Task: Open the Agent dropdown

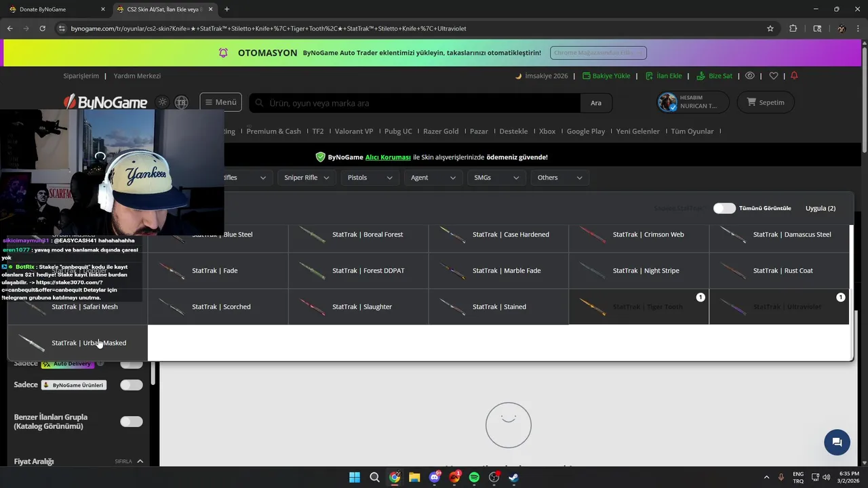Action: tap(433, 178)
